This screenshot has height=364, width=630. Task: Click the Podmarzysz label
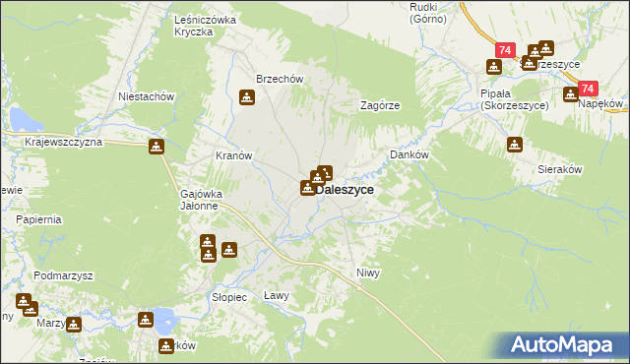click(63, 276)
